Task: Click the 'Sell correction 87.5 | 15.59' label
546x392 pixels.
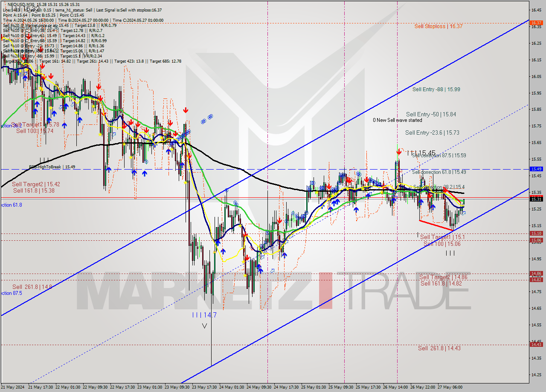Action: coord(439,156)
